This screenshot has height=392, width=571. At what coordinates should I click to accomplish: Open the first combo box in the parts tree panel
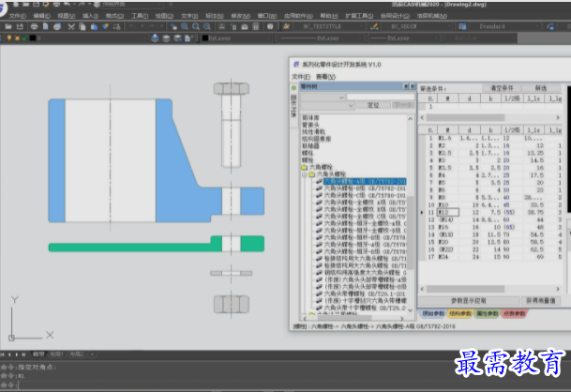click(323, 98)
